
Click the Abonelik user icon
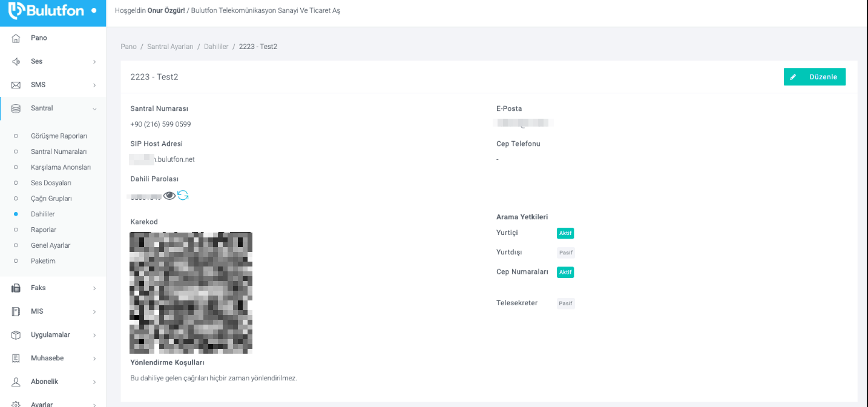[x=16, y=382]
